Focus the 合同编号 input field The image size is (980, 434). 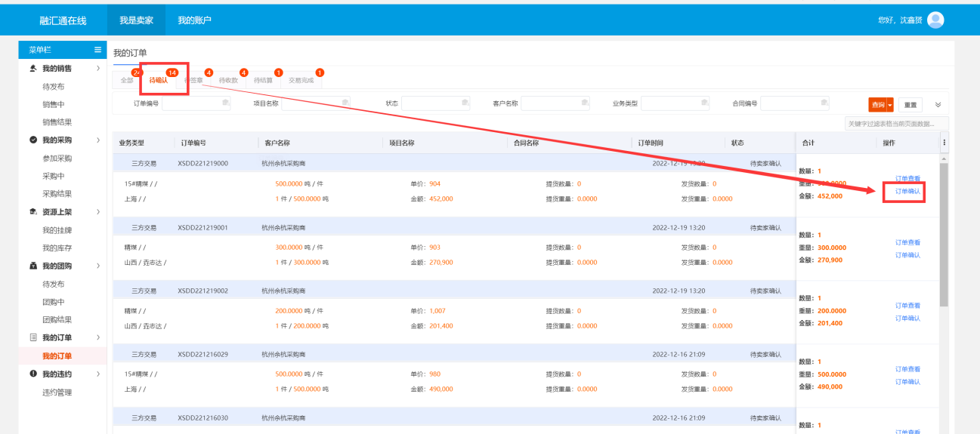(795, 103)
